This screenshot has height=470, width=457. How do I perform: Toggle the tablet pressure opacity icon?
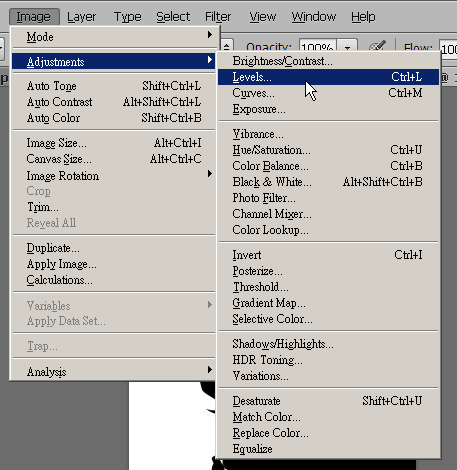point(378,45)
